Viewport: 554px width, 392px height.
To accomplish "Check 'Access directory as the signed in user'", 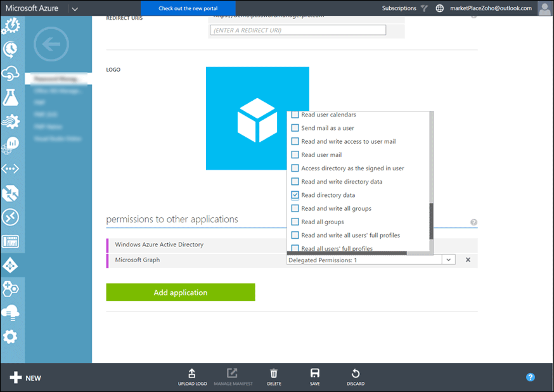I will (295, 168).
